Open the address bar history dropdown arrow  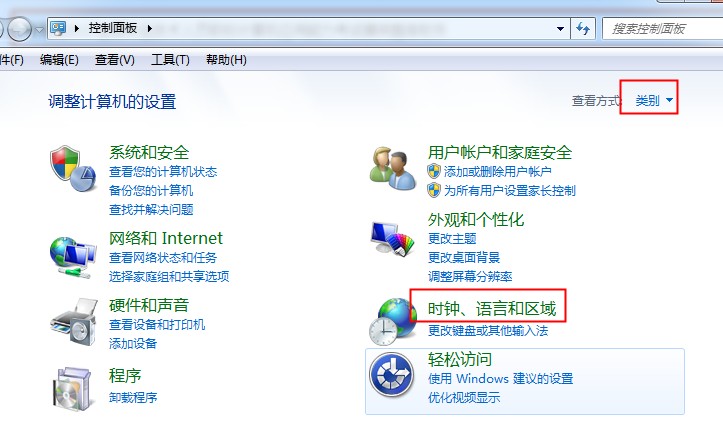560,29
